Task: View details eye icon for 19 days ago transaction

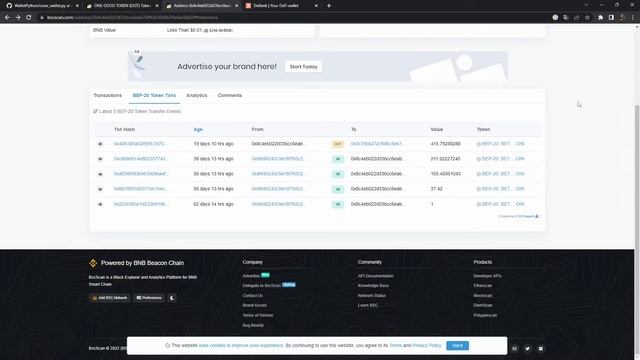Action: coord(100,144)
